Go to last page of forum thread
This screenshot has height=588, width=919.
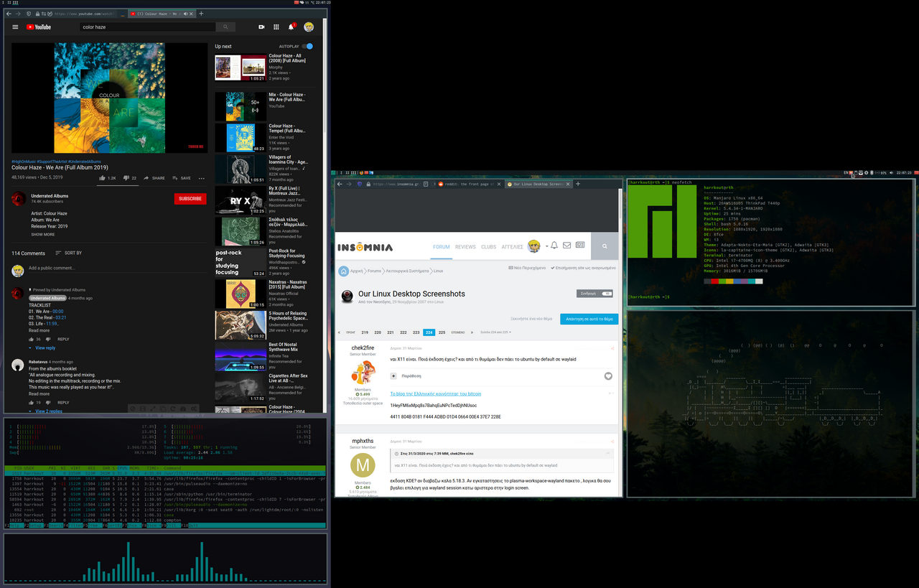tap(472, 332)
